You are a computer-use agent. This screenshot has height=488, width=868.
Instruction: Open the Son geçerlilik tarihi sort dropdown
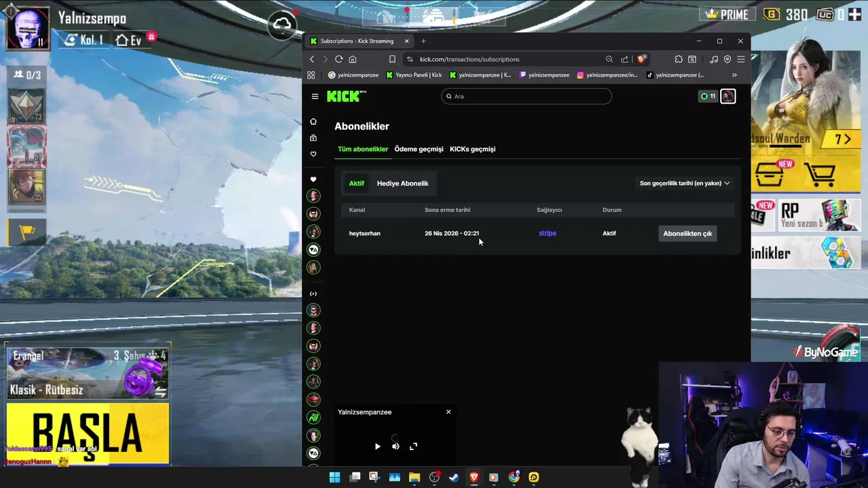point(685,183)
